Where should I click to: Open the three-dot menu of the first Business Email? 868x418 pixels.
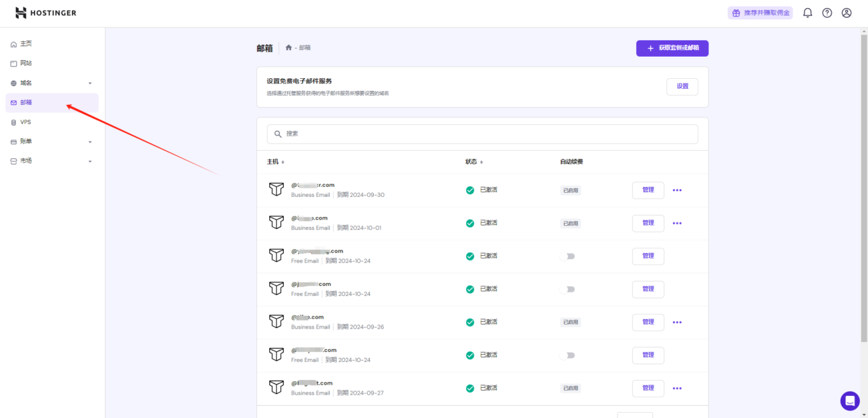click(677, 190)
